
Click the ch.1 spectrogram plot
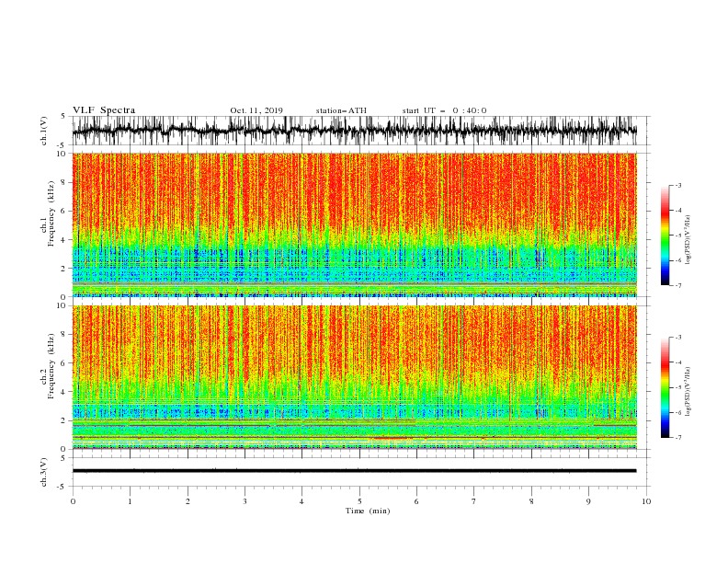(354, 224)
